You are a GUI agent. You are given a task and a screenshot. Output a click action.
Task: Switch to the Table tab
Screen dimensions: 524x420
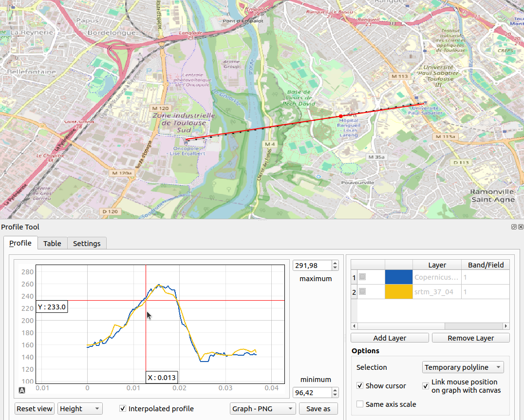click(x=52, y=243)
